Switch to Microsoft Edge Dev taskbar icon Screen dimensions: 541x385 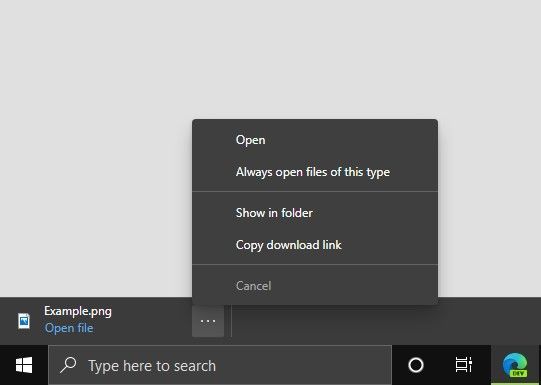tap(515, 365)
